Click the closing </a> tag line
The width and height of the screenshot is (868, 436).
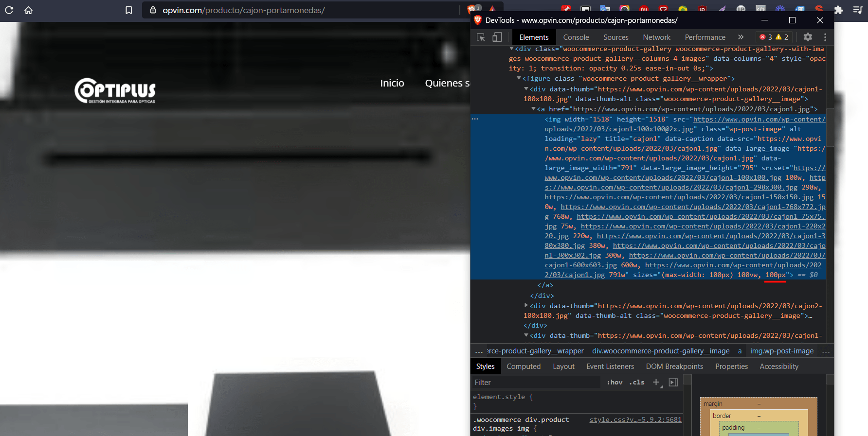click(545, 285)
